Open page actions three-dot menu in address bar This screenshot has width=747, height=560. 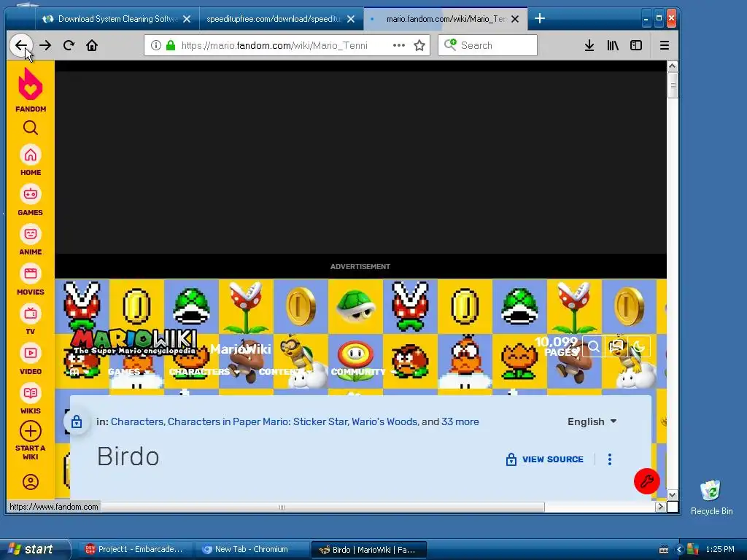click(399, 45)
